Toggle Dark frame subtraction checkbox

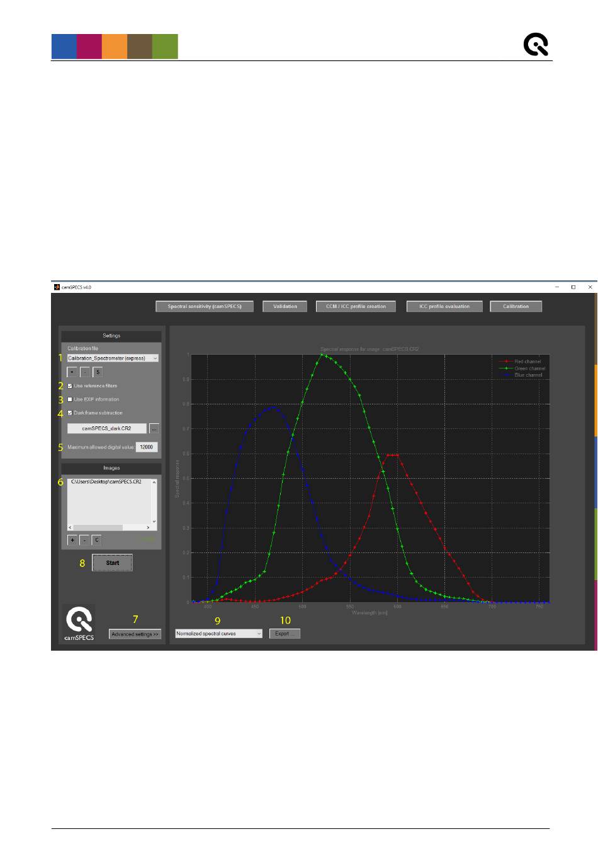click(70, 413)
